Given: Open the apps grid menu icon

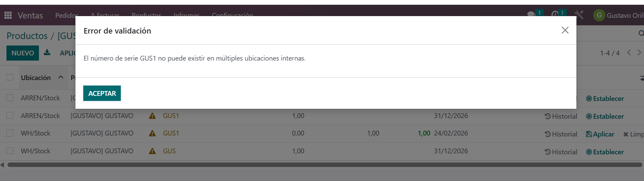Looking at the screenshot, I should 8,15.
